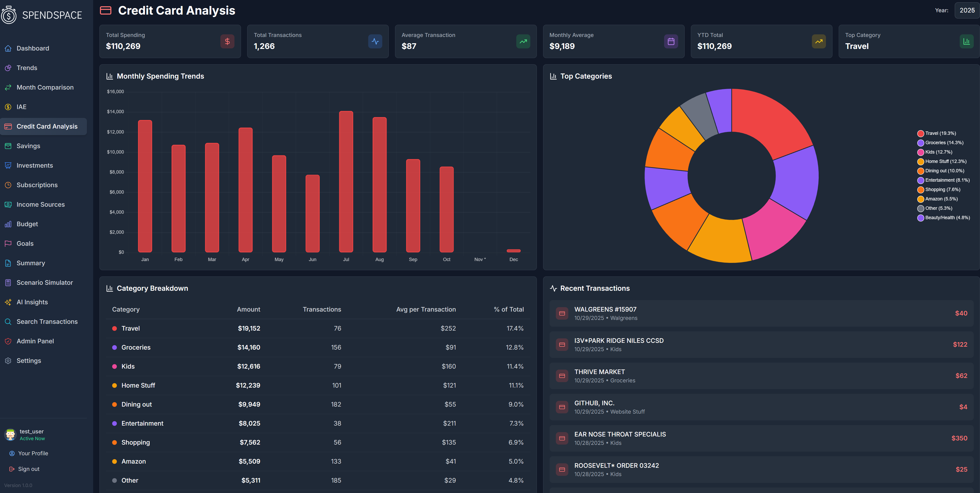Click the Goals flag icon
980x493 pixels.
(x=8, y=243)
